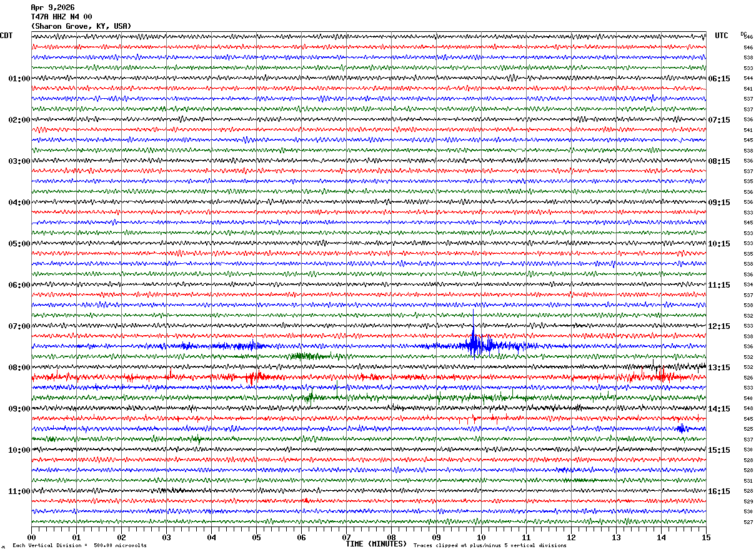Image resolution: width=756 pixels, height=554 pixels.
Task: Select the 07:00 CDT time label
Action: (19, 326)
